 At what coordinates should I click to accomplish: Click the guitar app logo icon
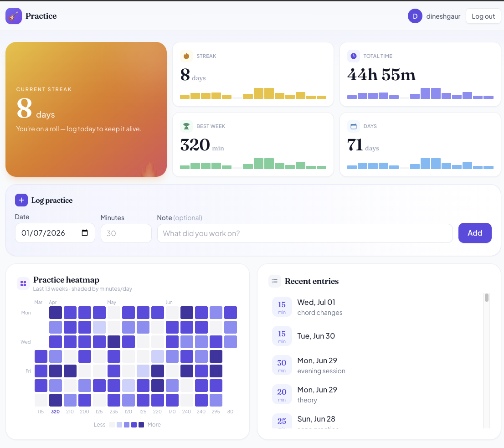14,16
